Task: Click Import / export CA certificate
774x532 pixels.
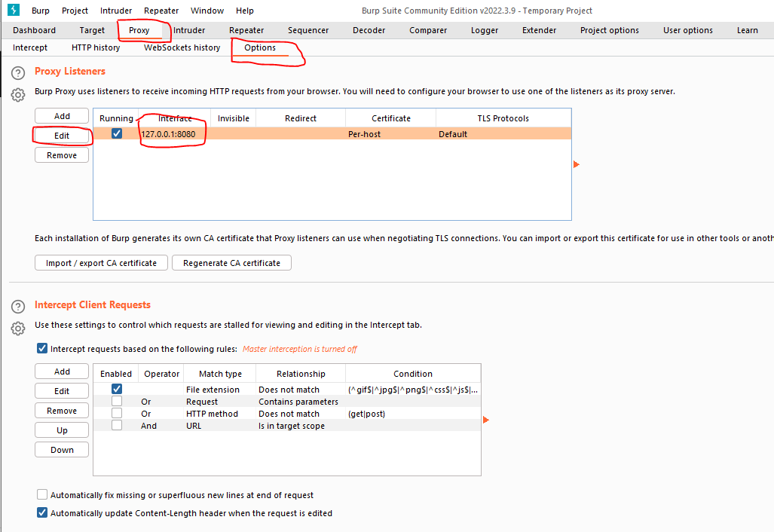Action: coord(101,263)
